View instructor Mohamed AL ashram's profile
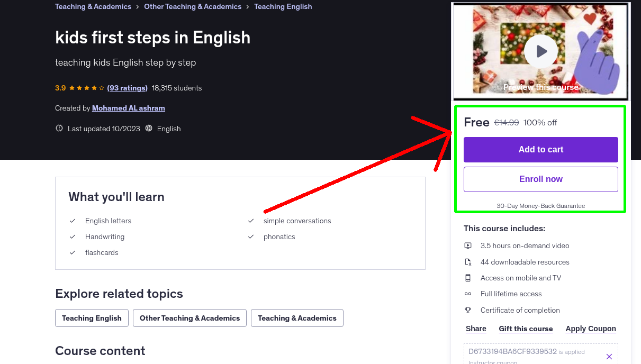The width and height of the screenshot is (641, 364). click(x=128, y=108)
